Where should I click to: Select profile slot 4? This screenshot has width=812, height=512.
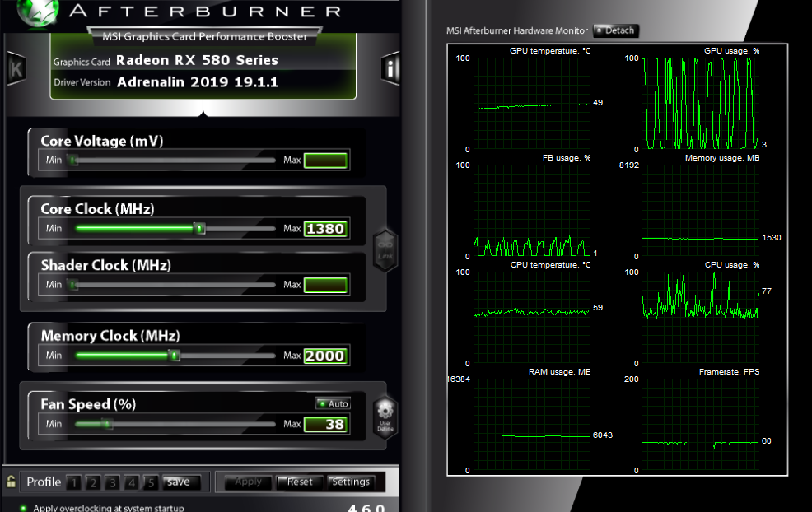[132, 482]
